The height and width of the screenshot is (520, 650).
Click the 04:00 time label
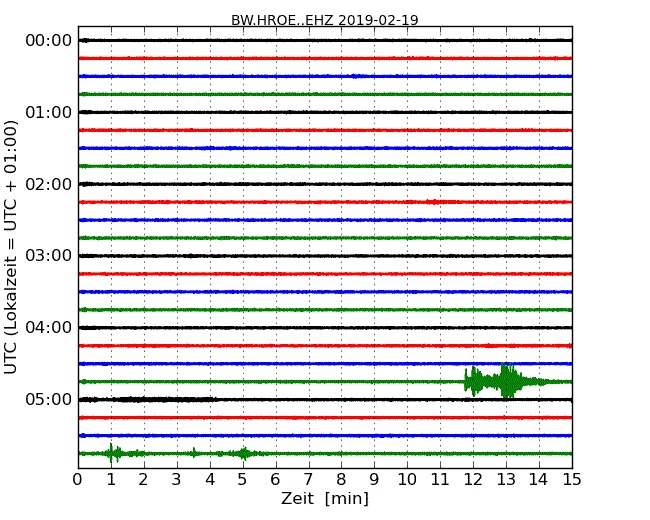49,328
